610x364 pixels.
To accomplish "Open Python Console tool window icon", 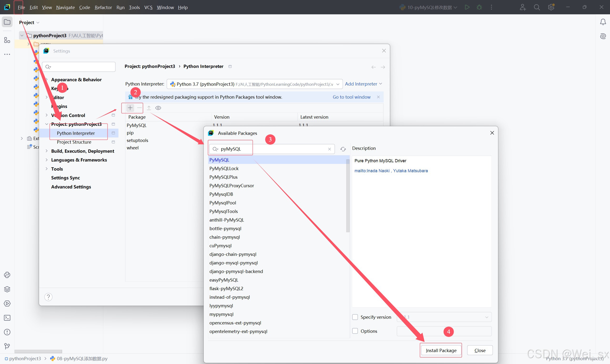I will [7, 275].
